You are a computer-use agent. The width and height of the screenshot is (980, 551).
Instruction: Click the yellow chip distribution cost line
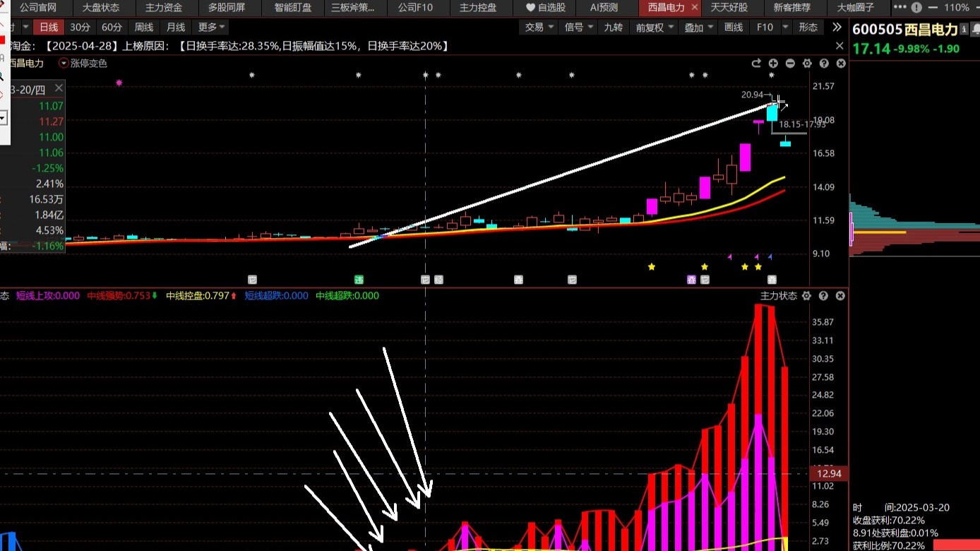(880, 232)
